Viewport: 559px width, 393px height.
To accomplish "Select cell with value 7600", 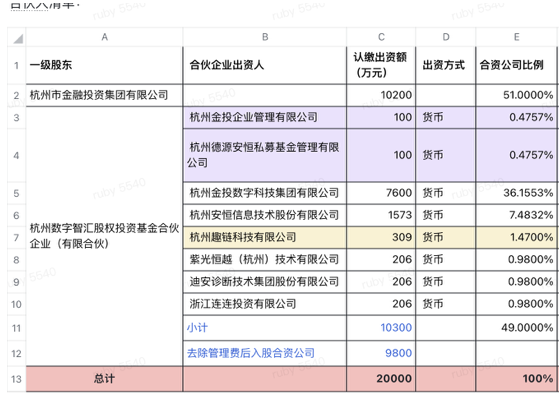I will (381, 193).
